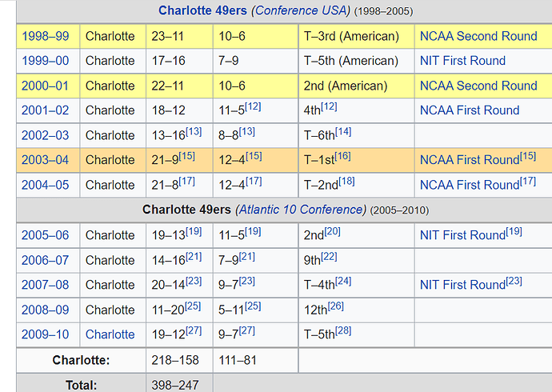Open NCAA First Round link for 2001–02
Viewport: 552px width, 392px height.
[x=470, y=110]
